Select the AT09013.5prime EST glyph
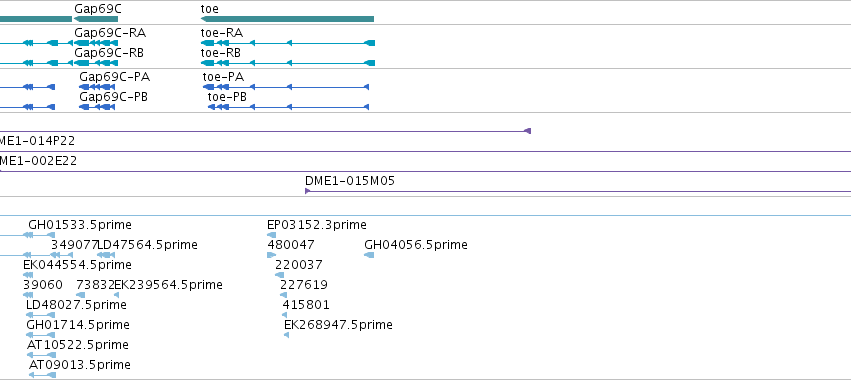This screenshot has width=851, height=380. [42, 375]
